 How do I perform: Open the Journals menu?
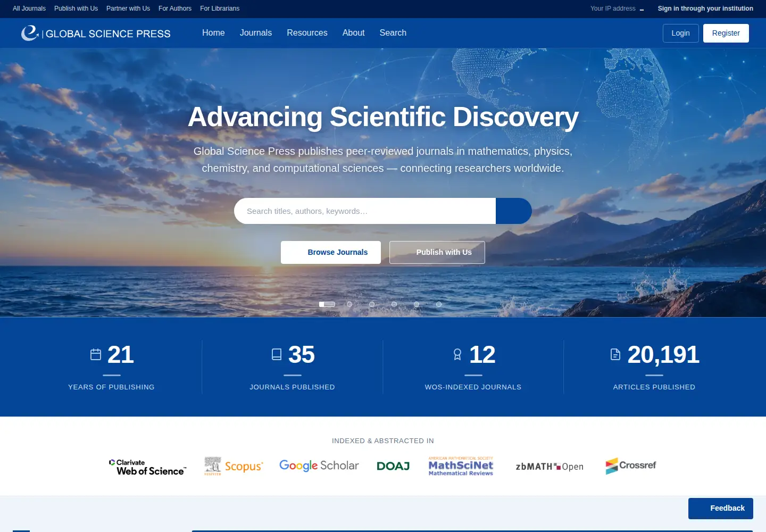256,33
